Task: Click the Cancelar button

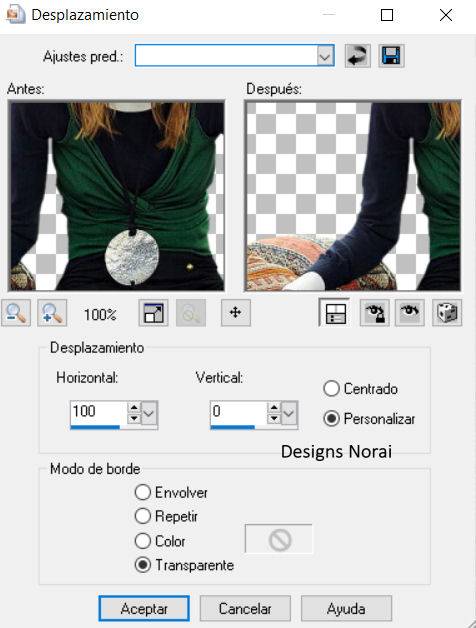Action: (245, 609)
